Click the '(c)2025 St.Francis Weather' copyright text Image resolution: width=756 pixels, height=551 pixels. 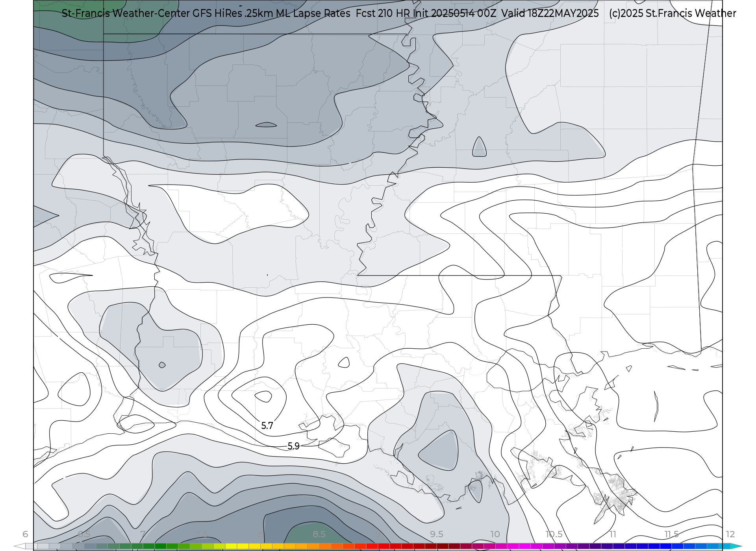click(673, 13)
